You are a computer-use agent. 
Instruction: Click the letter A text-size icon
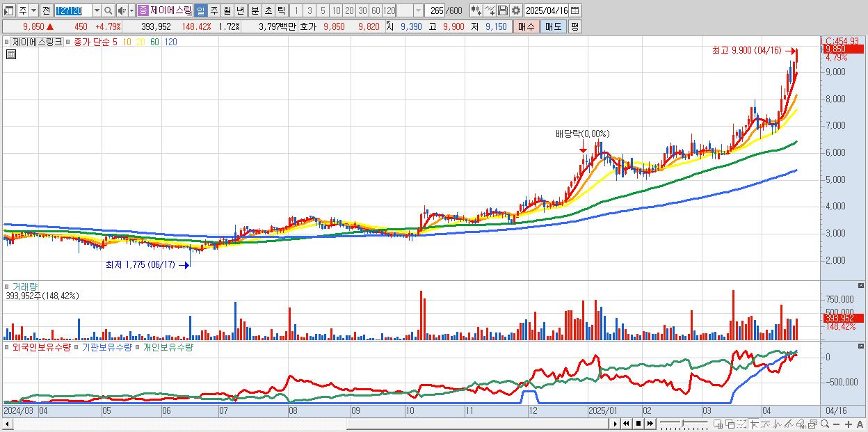click(860, 424)
